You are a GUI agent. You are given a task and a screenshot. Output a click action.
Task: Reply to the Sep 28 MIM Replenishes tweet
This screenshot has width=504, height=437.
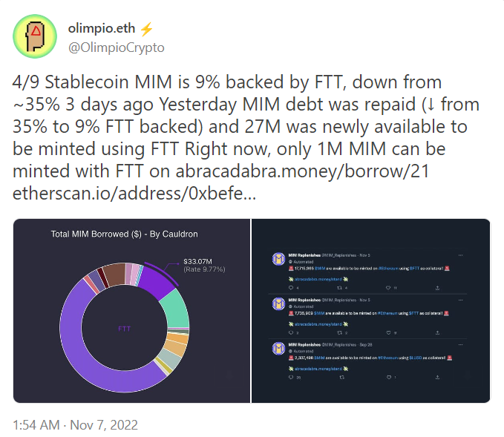(291, 377)
